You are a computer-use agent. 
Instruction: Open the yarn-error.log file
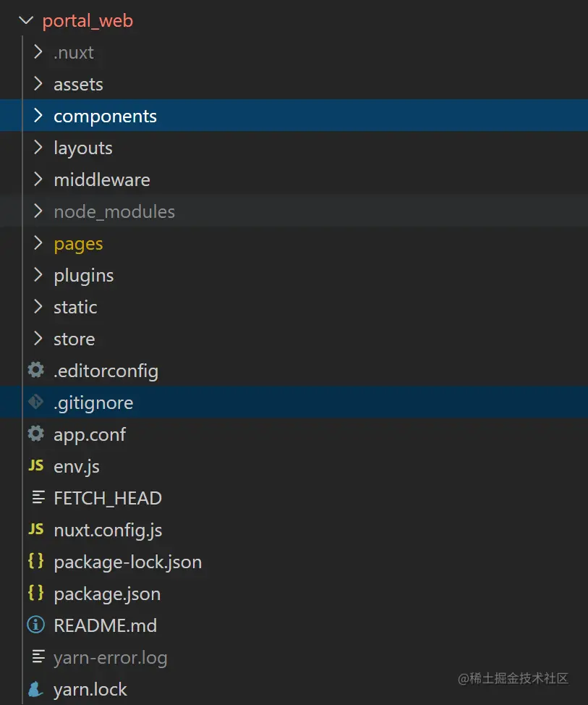(x=110, y=657)
